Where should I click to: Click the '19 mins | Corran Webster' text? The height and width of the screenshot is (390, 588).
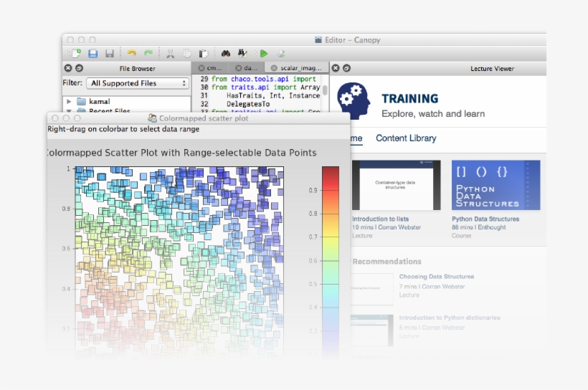click(x=387, y=227)
